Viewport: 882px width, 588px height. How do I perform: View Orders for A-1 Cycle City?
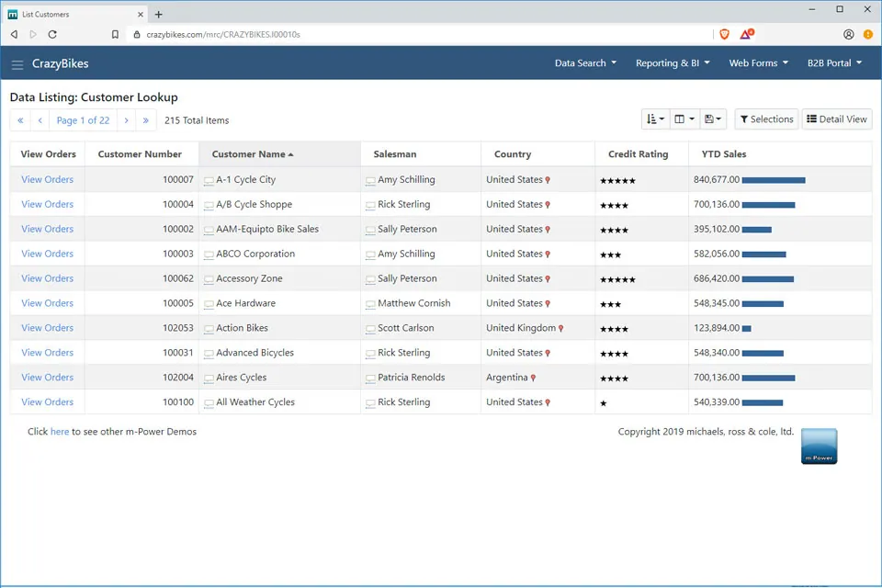tap(47, 179)
